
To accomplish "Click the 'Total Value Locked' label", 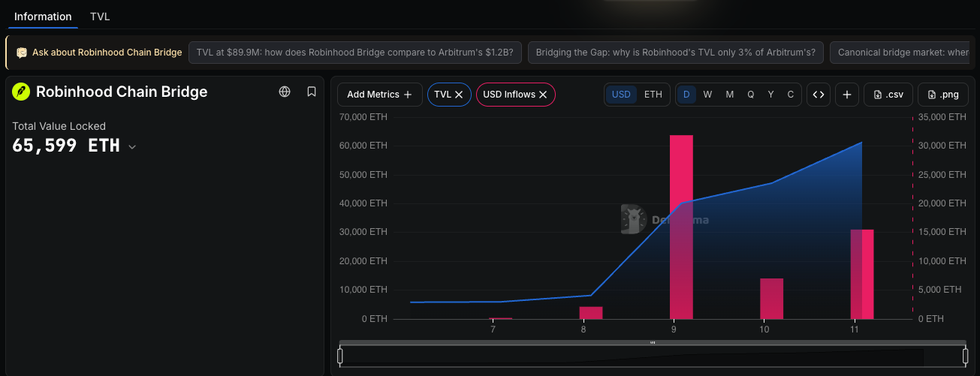I will [59, 126].
